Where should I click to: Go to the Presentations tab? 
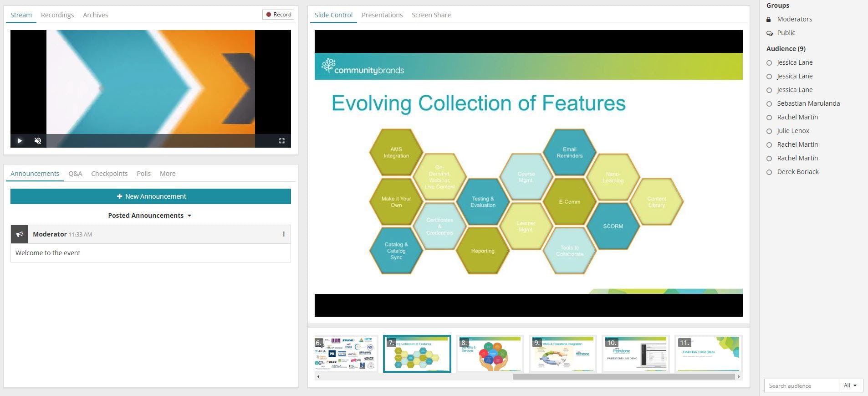click(382, 15)
